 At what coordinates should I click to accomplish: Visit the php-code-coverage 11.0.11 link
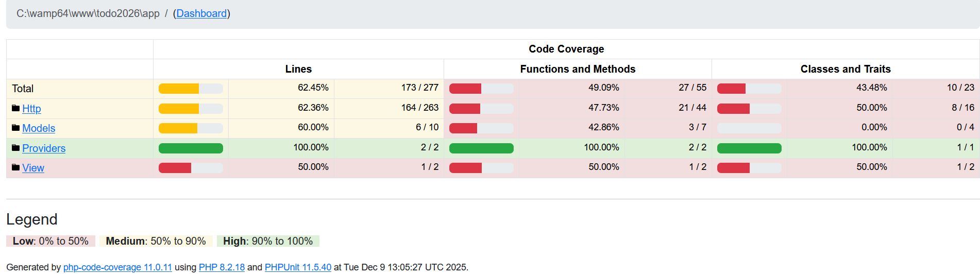(117, 267)
